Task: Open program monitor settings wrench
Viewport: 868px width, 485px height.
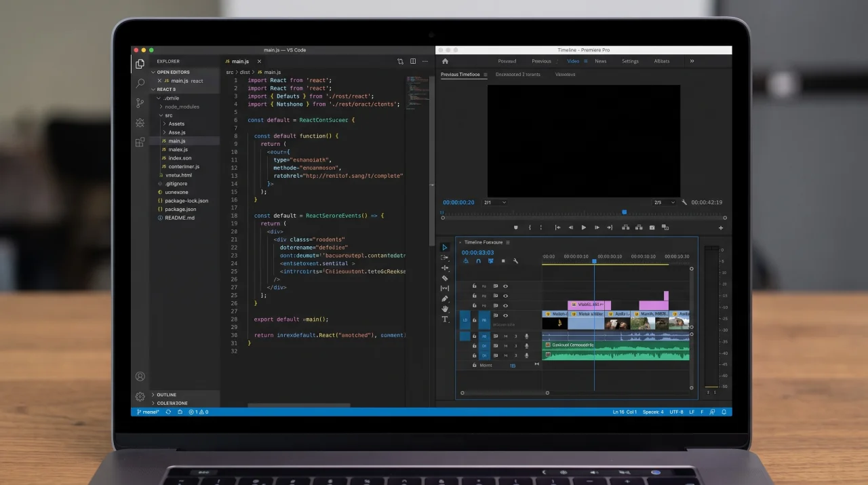Action: click(684, 202)
